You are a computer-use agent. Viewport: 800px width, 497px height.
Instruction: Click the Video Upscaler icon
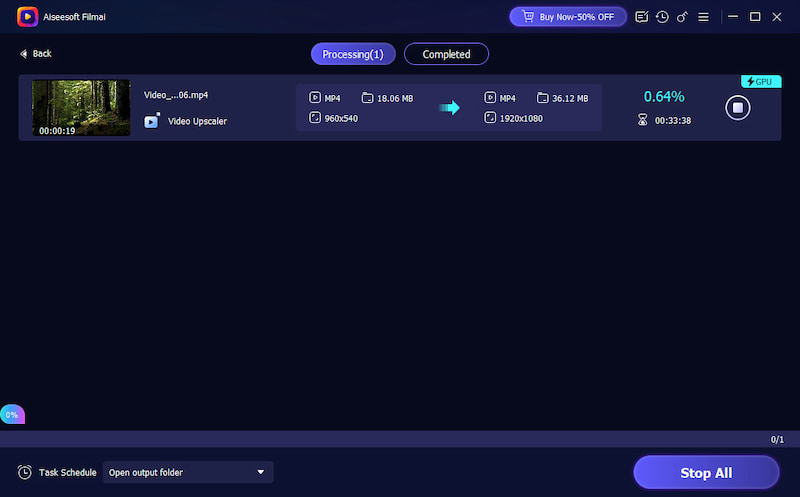coord(152,121)
